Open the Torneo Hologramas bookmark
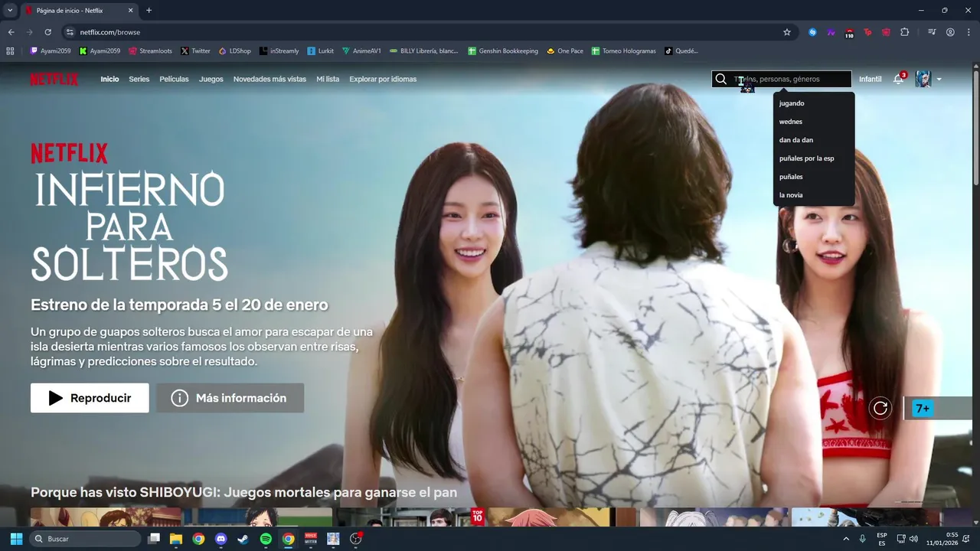The width and height of the screenshot is (980, 551). point(623,51)
